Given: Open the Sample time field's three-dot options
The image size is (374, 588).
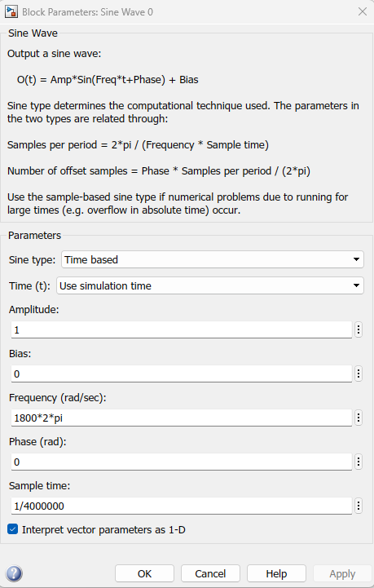Looking at the screenshot, I should [x=359, y=506].
